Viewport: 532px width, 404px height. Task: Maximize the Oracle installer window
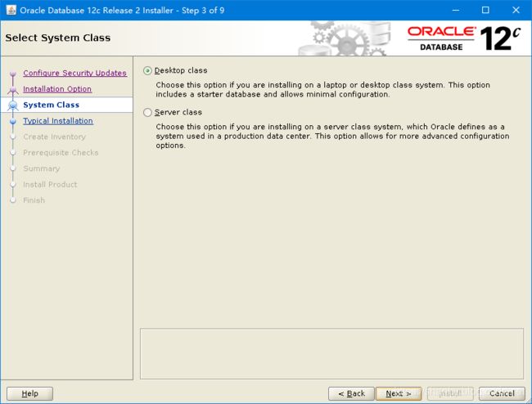point(485,10)
